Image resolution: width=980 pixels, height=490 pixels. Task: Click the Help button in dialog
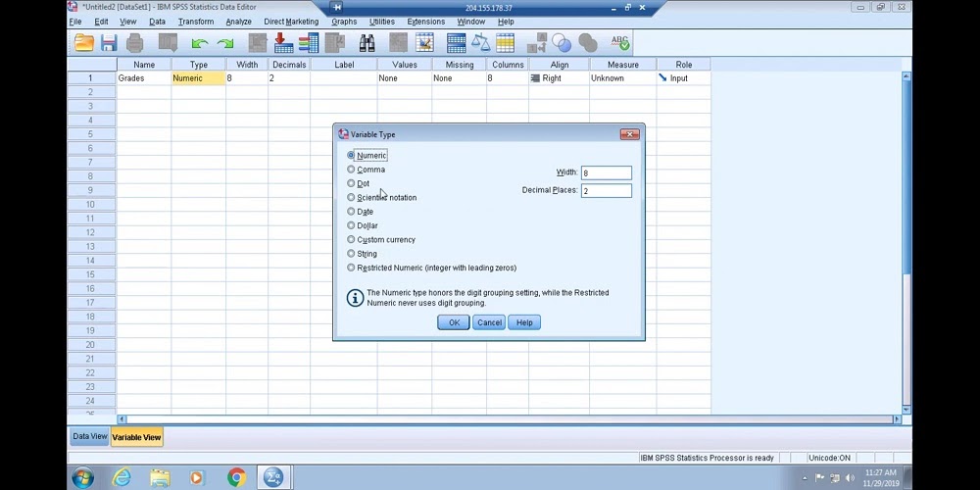tap(524, 322)
